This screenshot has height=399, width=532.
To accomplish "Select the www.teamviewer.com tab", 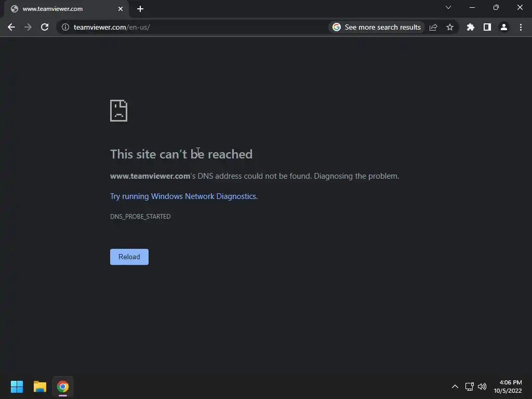I will pos(66,9).
